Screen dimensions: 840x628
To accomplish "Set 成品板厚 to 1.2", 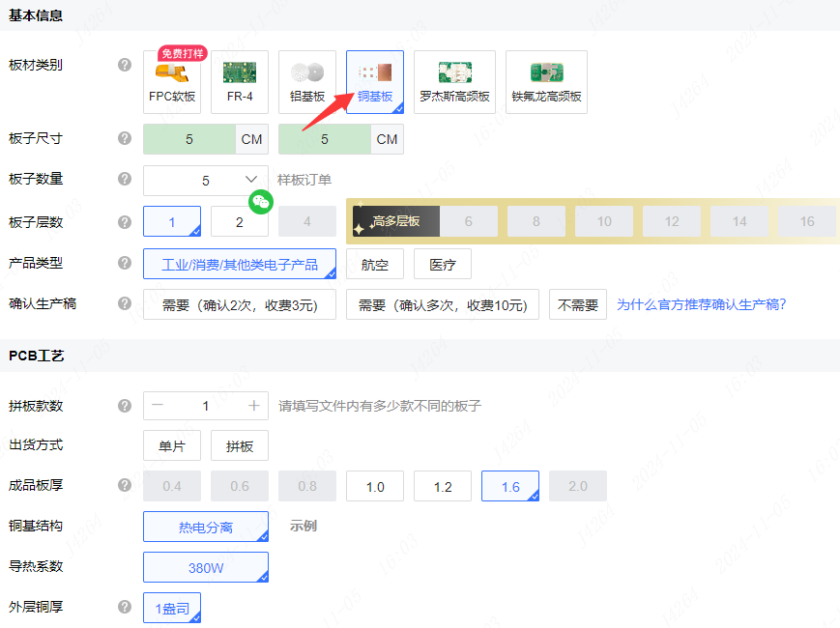I will (x=443, y=487).
